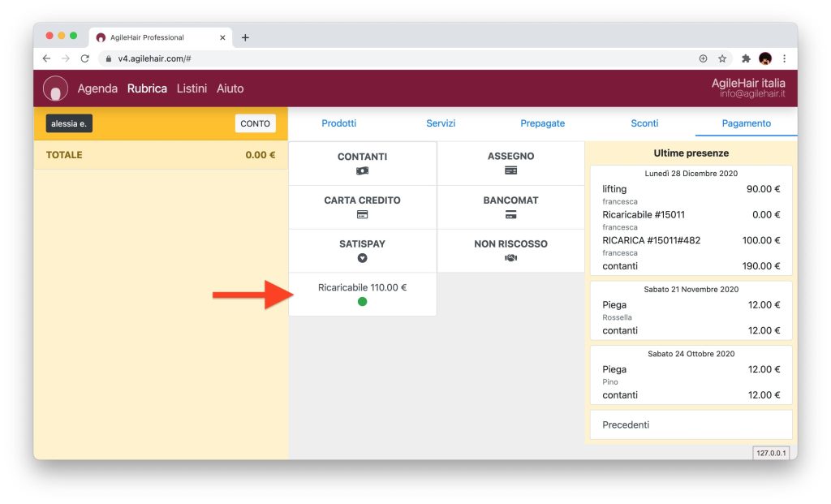Click the green Ricaricabile status dot

click(362, 302)
